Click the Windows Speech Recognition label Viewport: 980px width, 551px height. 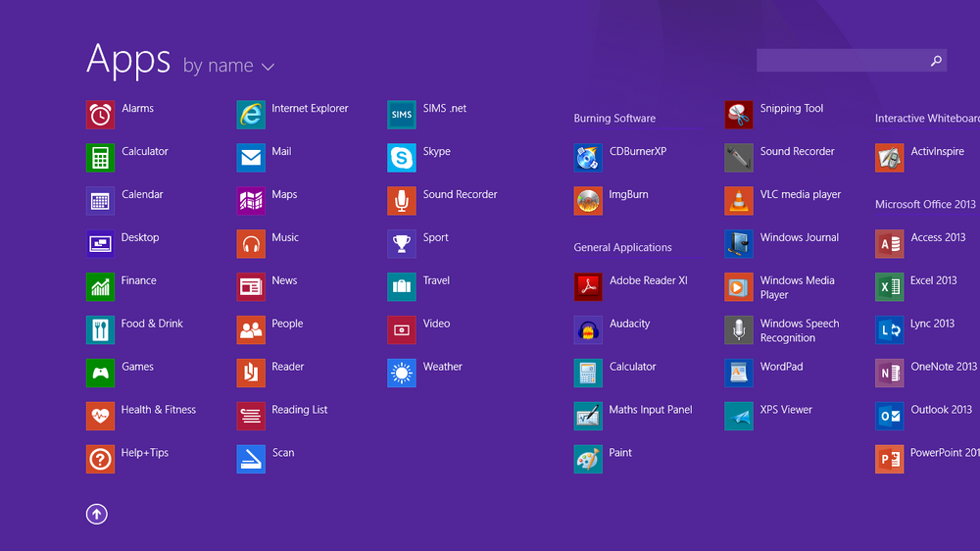tap(800, 330)
